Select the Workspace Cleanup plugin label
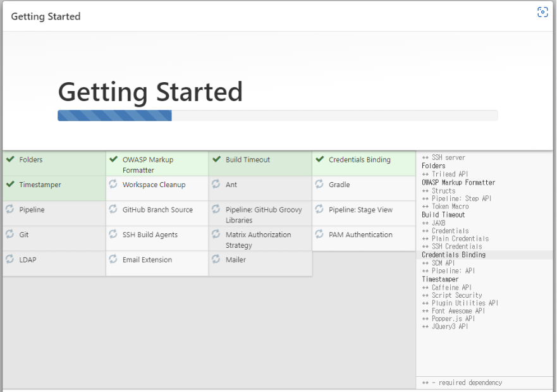557x392 pixels. (x=154, y=185)
